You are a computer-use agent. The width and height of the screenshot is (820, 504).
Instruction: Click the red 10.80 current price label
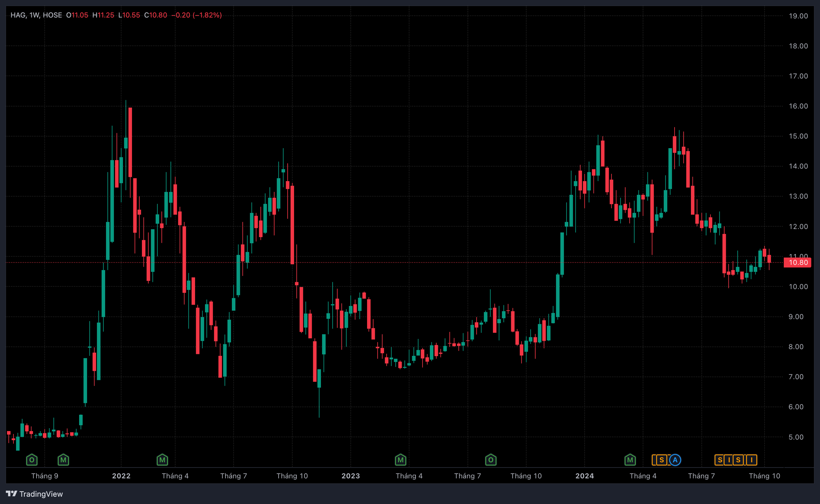click(x=797, y=262)
